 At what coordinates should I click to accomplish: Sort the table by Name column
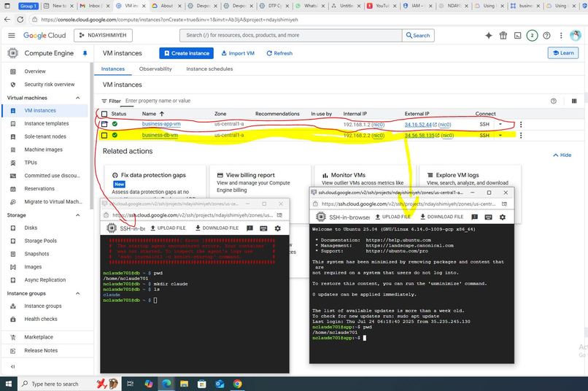pos(152,114)
